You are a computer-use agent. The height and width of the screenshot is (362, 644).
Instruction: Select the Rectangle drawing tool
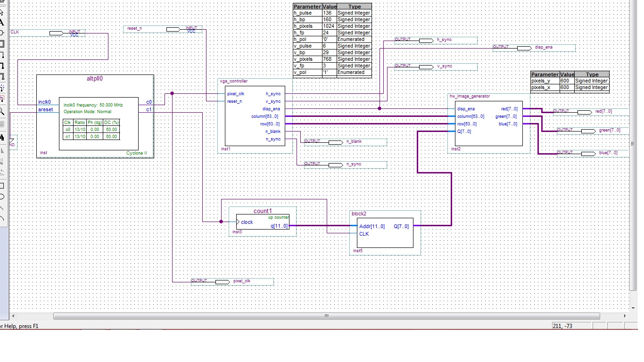pyautogui.click(x=2, y=186)
